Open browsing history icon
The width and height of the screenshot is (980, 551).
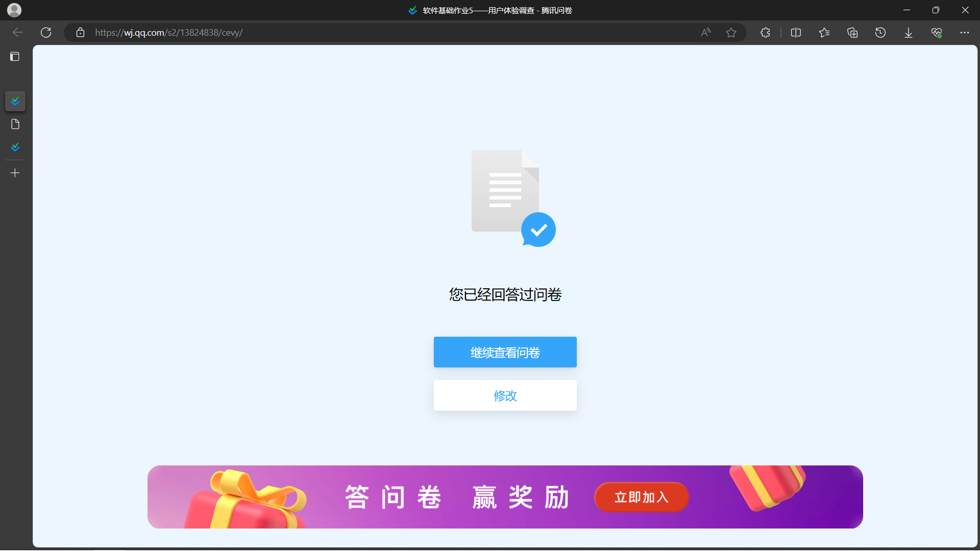click(880, 33)
